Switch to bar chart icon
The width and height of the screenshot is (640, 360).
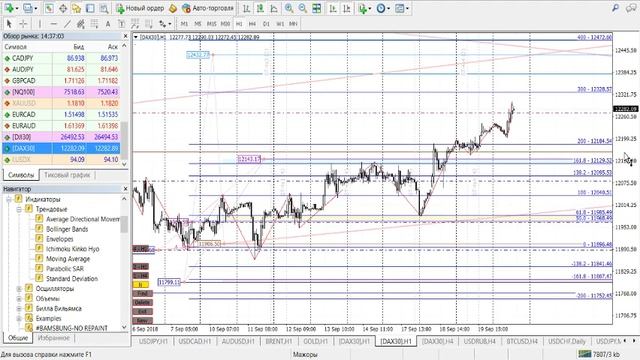247,8
